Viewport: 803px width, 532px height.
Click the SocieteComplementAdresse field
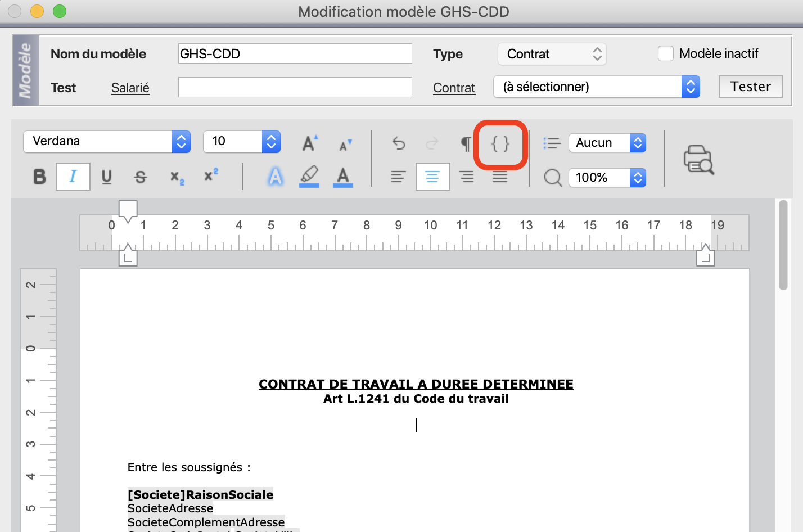(206, 522)
